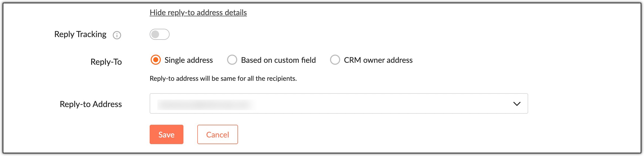Open the Reply-to Address dropdown field
Screen dimensions: 644x156
[339, 104]
